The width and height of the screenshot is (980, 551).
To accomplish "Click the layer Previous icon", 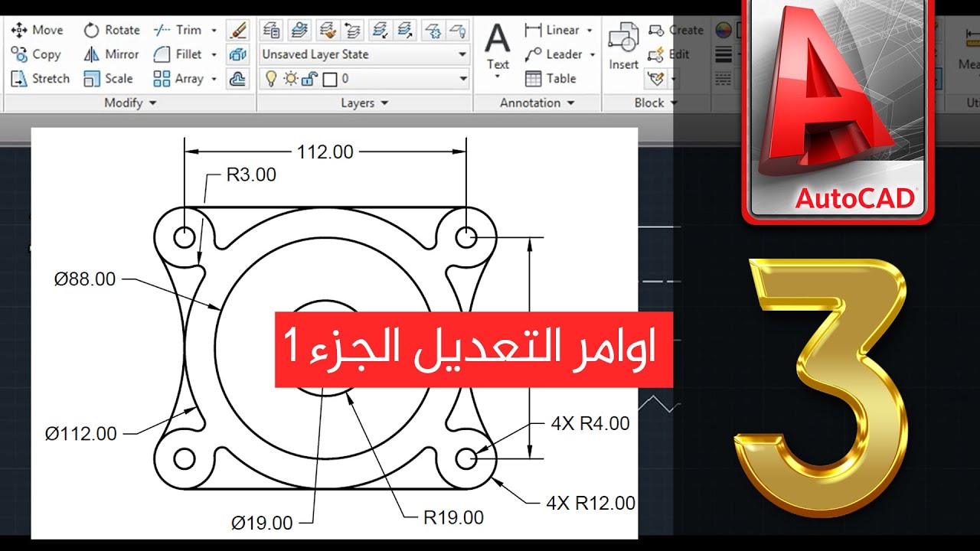I will pyautogui.click(x=352, y=30).
